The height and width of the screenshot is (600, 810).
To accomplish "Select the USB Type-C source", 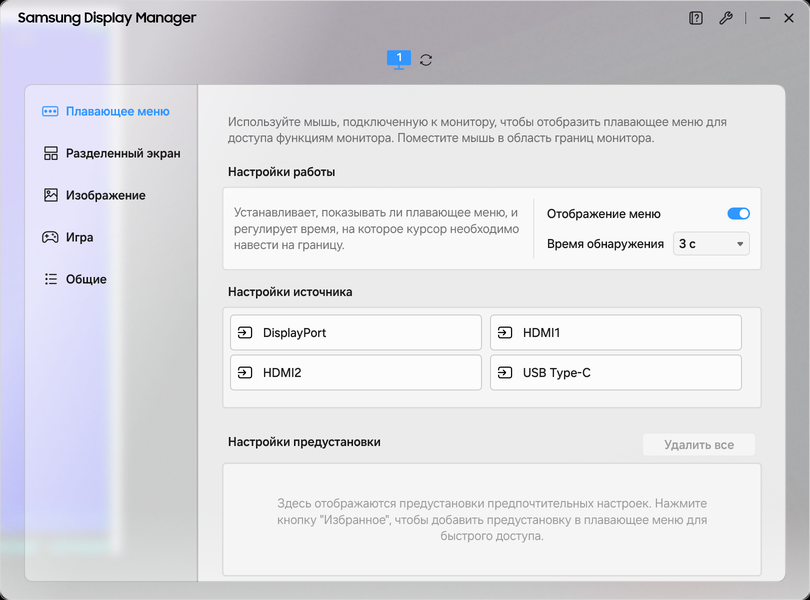I will tap(616, 373).
